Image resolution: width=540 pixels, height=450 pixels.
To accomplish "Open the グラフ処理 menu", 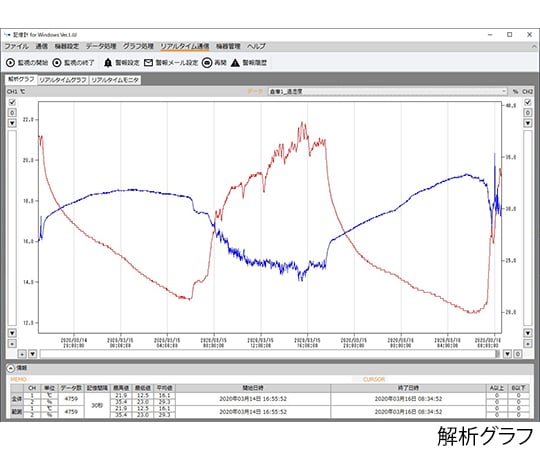I will 138,46.
